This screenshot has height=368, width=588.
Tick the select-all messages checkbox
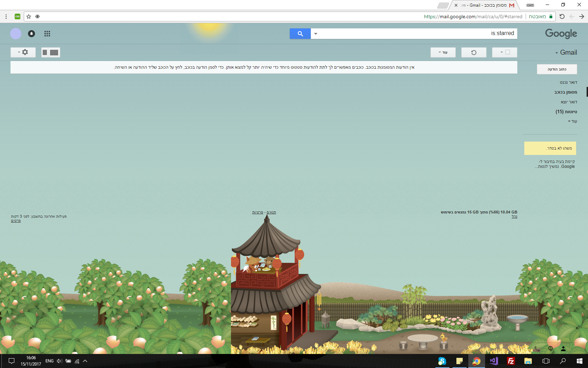[x=508, y=52]
